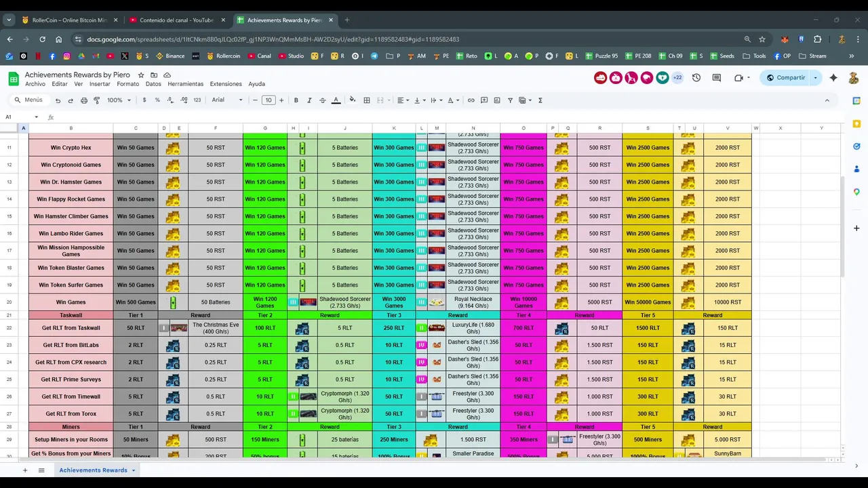Viewport: 868px width, 488px height.
Task: Click the Create filter funnel icon
Action: pos(511,100)
